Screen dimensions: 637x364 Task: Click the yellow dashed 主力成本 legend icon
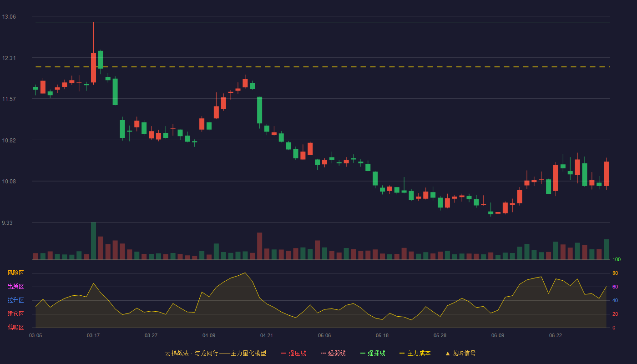pos(402,353)
